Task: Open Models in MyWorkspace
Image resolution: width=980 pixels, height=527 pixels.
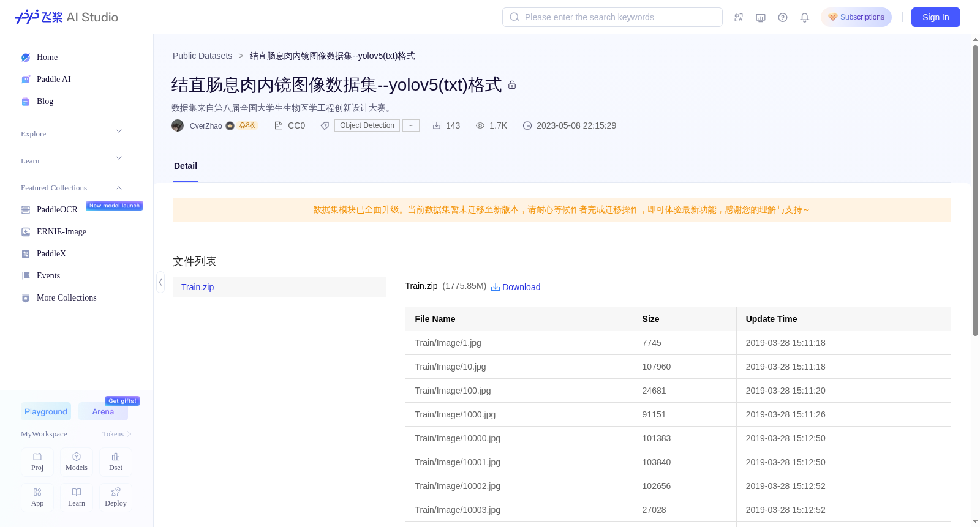Action: 77,462
